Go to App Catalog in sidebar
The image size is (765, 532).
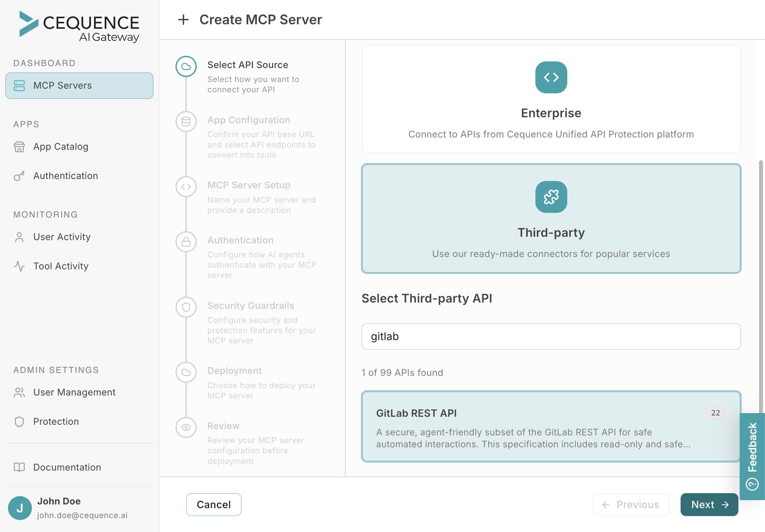click(60, 146)
